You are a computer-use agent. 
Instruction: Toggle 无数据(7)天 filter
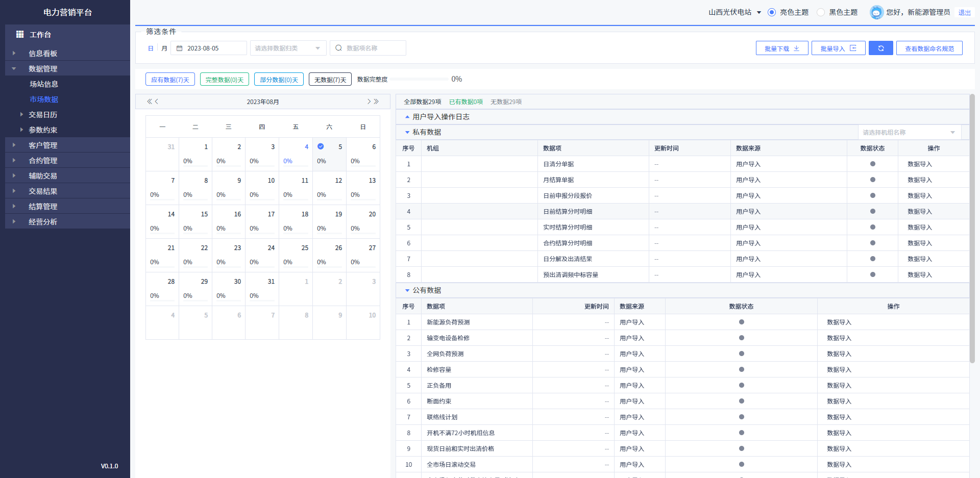pos(330,79)
